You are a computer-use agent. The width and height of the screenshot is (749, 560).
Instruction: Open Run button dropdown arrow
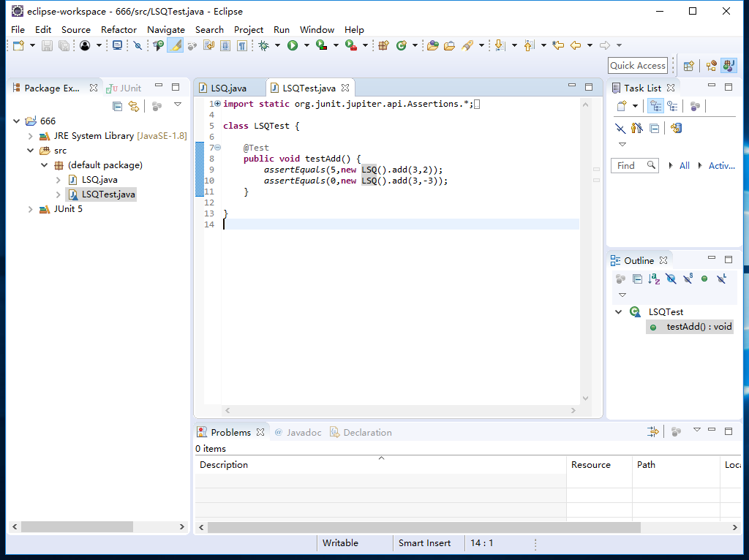pos(306,45)
